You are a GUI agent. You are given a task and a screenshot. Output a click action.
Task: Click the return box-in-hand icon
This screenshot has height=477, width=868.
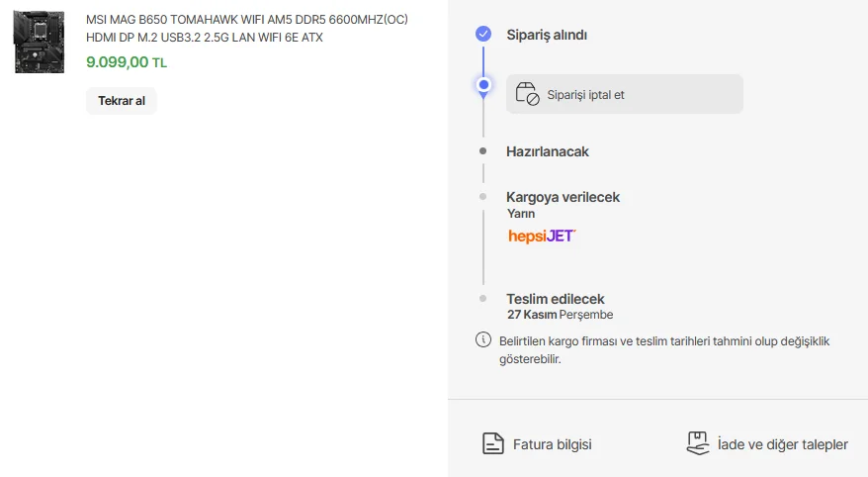click(698, 443)
